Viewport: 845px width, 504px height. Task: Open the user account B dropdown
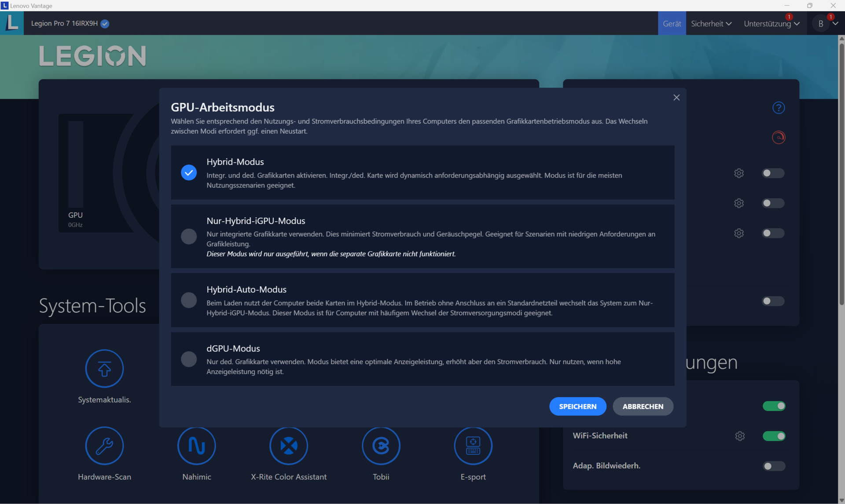point(826,24)
